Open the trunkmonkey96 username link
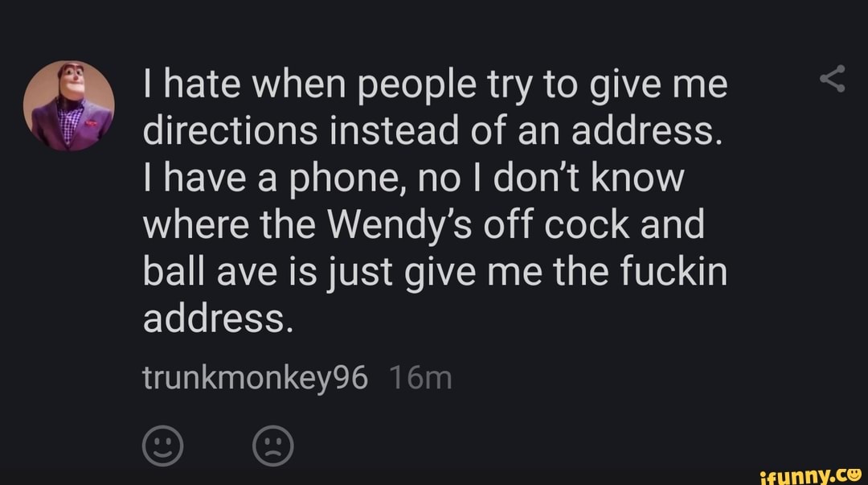 click(x=255, y=377)
